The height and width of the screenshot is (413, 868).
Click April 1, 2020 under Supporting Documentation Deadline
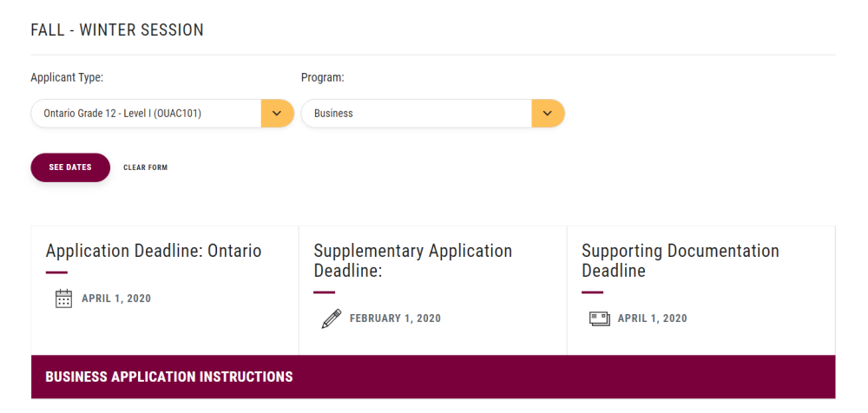tap(652, 318)
